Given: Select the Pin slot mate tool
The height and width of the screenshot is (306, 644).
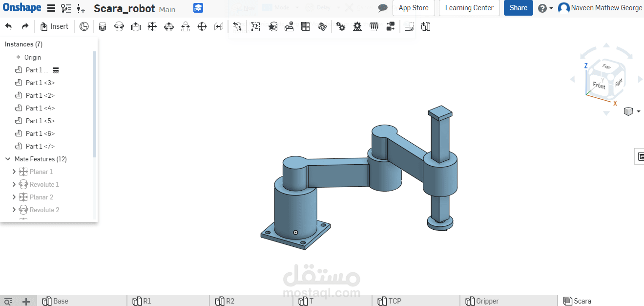Looking at the screenshot, I should click(186, 26).
